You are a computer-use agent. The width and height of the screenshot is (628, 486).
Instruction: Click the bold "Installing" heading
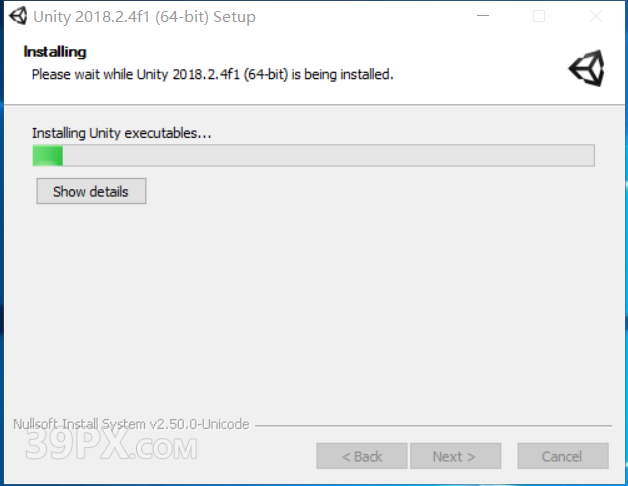(x=55, y=52)
